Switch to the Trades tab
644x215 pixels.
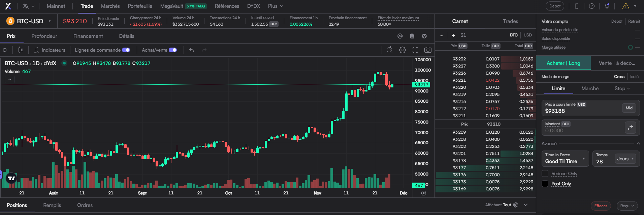(511, 21)
